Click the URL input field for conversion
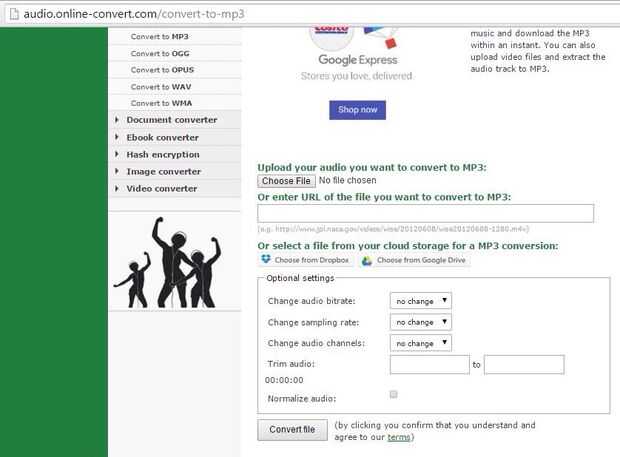 tap(425, 213)
